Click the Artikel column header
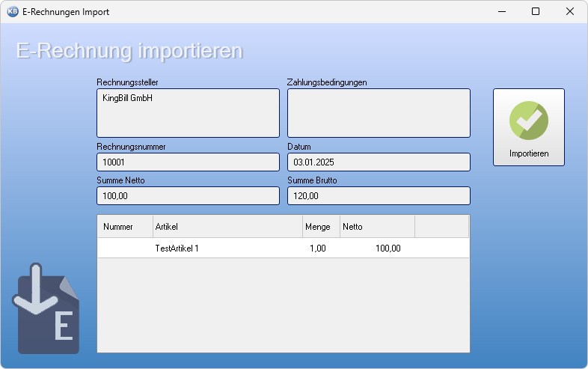 (x=227, y=226)
